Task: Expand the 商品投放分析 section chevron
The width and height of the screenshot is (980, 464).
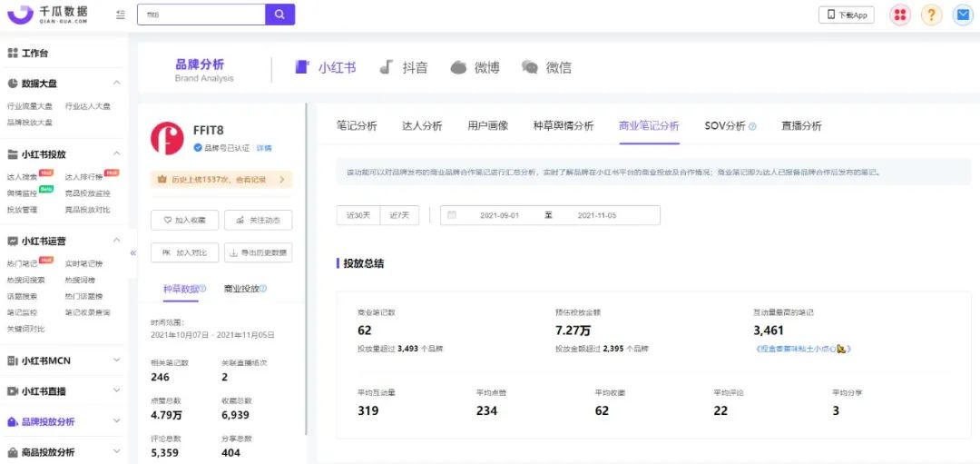Action: (x=117, y=451)
